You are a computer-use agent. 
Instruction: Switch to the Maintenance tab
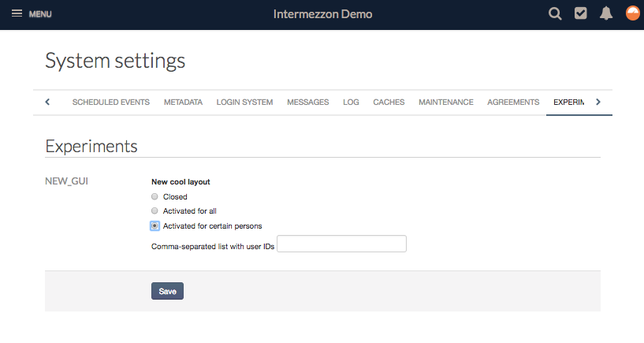[x=446, y=103]
